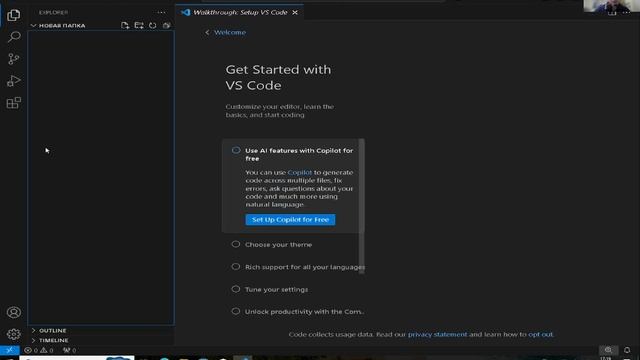Image resolution: width=640 pixels, height=360 pixels.
Task: Select the Walkthrough: Setup VS Code tab
Action: click(x=240, y=13)
